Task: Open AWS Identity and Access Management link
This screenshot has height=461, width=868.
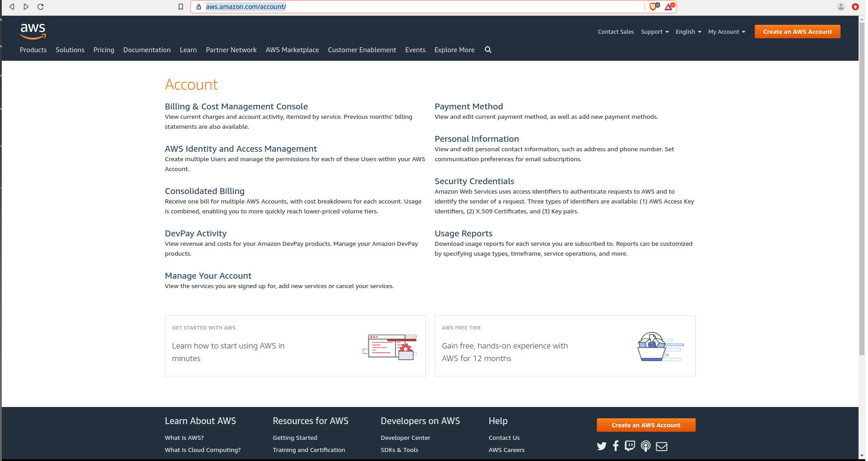Action: click(x=241, y=149)
